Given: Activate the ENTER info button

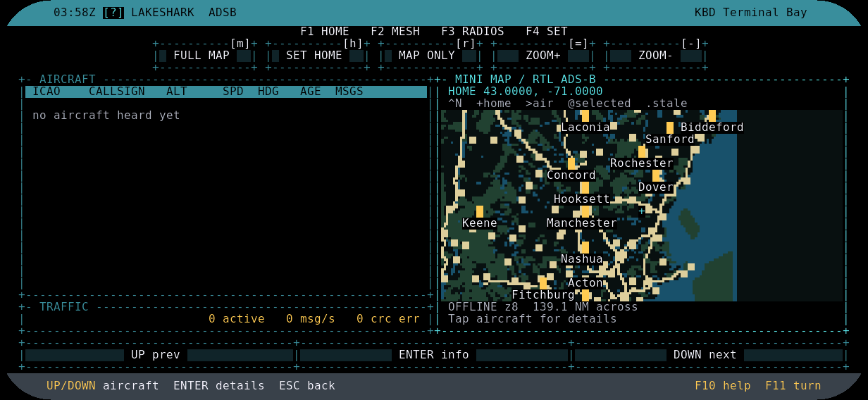Looking at the screenshot, I should [x=434, y=355].
